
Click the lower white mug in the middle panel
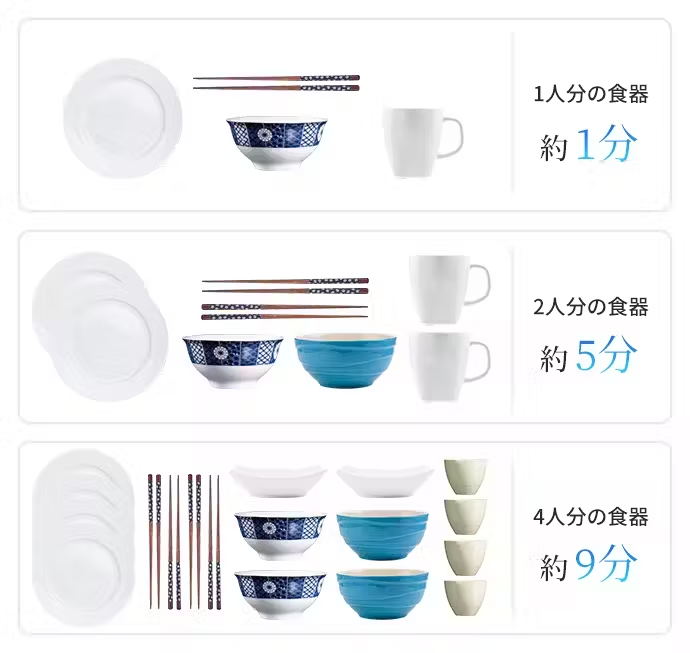449,366
